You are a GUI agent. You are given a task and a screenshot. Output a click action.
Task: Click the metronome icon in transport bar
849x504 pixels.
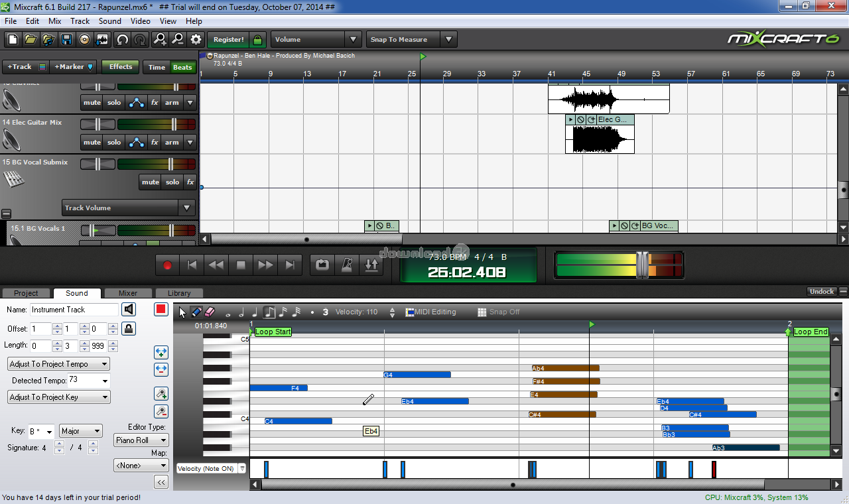[347, 265]
